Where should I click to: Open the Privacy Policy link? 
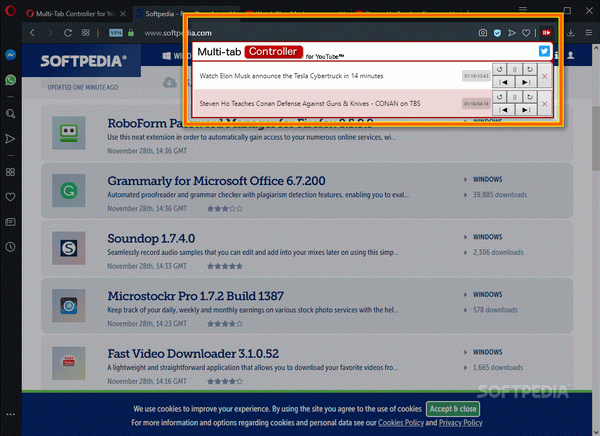point(460,423)
